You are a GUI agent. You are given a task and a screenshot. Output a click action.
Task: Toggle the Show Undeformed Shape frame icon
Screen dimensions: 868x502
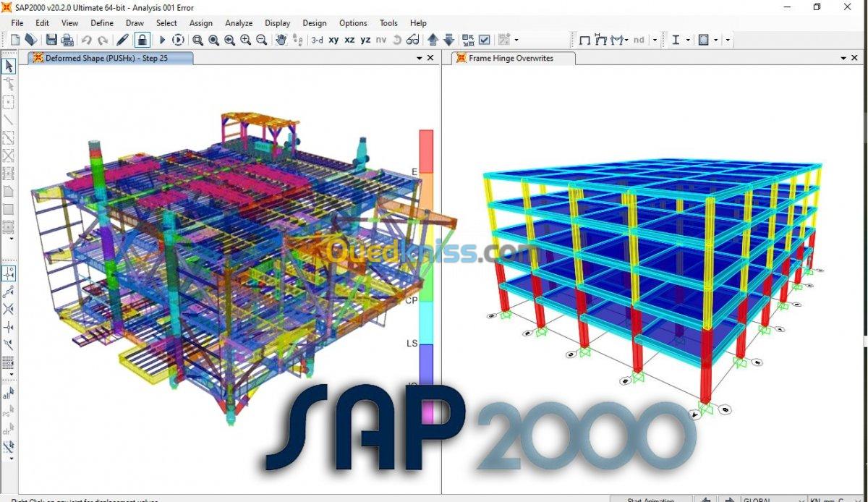tap(584, 41)
